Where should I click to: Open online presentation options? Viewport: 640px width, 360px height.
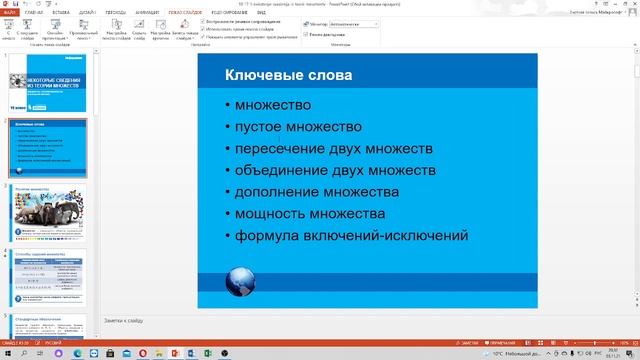pos(55,29)
